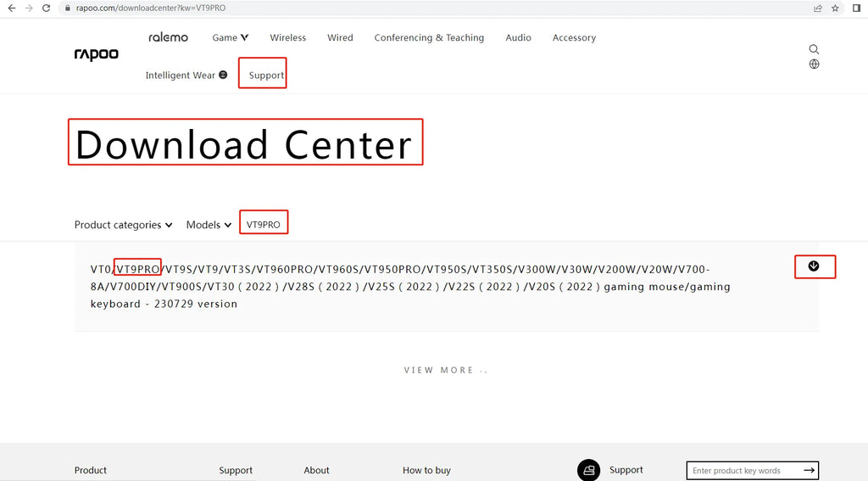Image resolution: width=868 pixels, height=481 pixels.
Task: Click the product key words field
Action: (743, 471)
